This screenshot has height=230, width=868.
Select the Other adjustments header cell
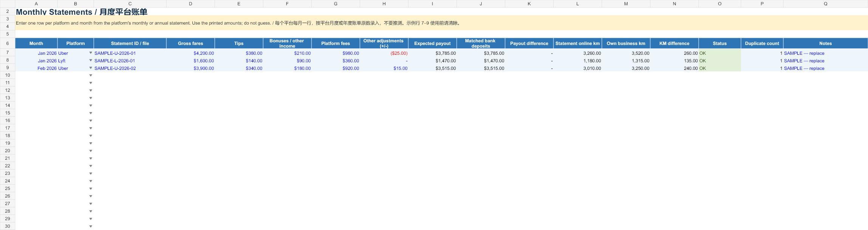click(x=384, y=43)
